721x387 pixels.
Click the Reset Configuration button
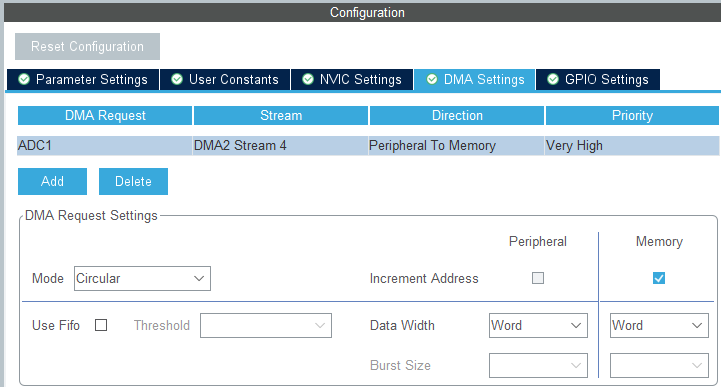[87, 46]
